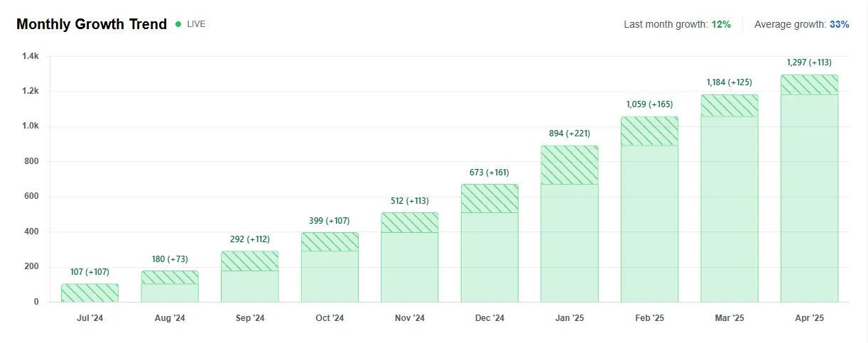Click the green LIVE status dot
Viewport: 868px width, 343px height.
tap(178, 24)
